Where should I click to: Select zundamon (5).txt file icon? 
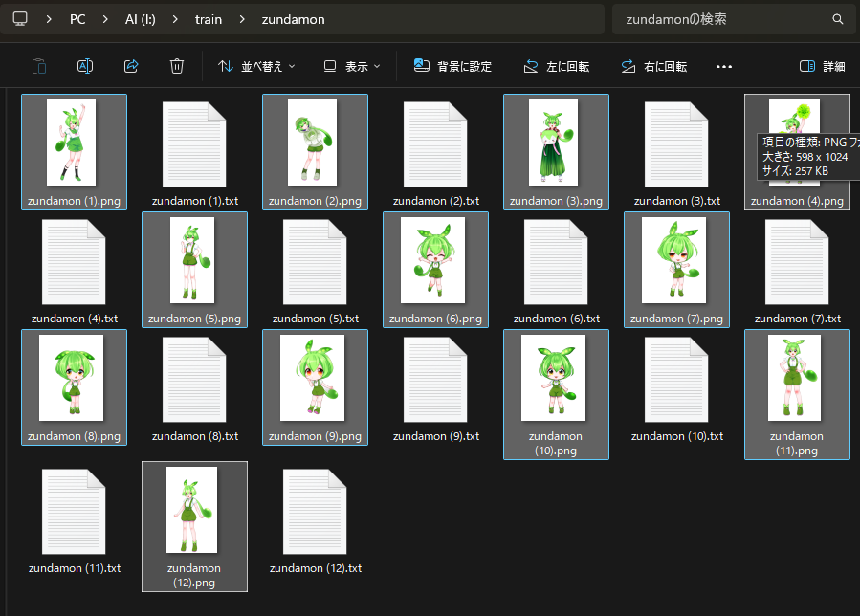315,262
